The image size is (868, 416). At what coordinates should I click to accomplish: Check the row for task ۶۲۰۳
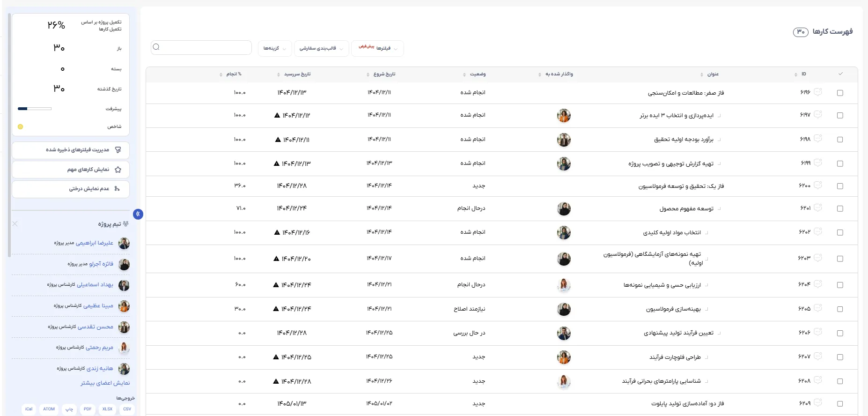click(840, 259)
